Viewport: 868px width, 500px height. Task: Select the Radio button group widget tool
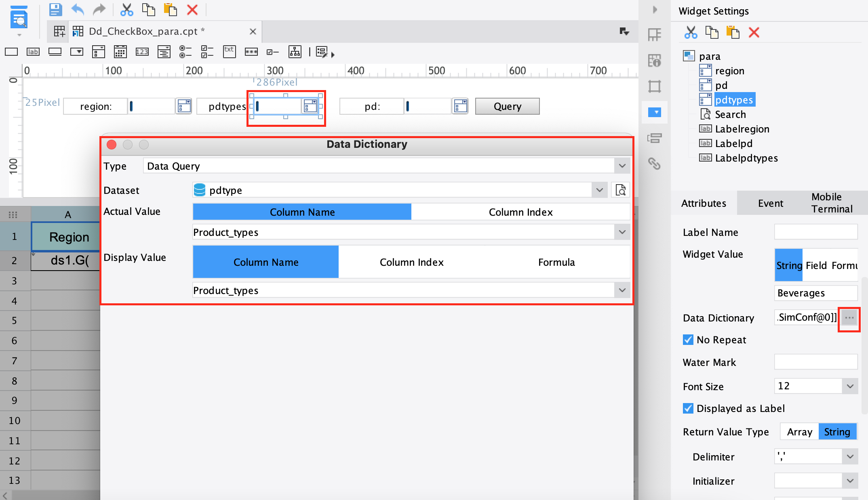[185, 52]
